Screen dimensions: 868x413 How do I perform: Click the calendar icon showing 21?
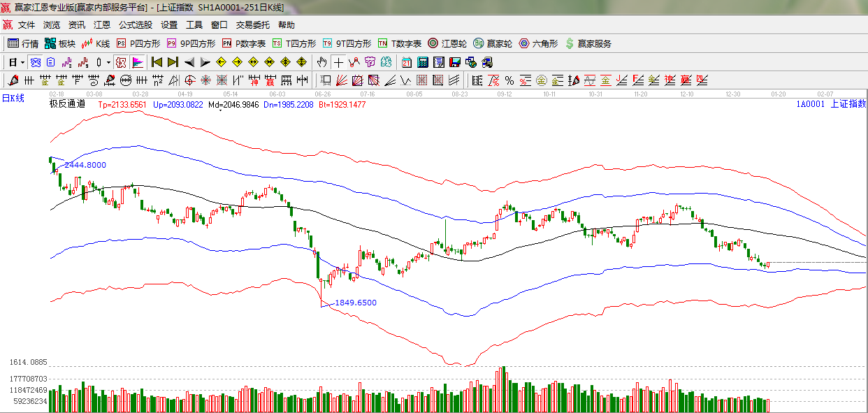(407, 62)
